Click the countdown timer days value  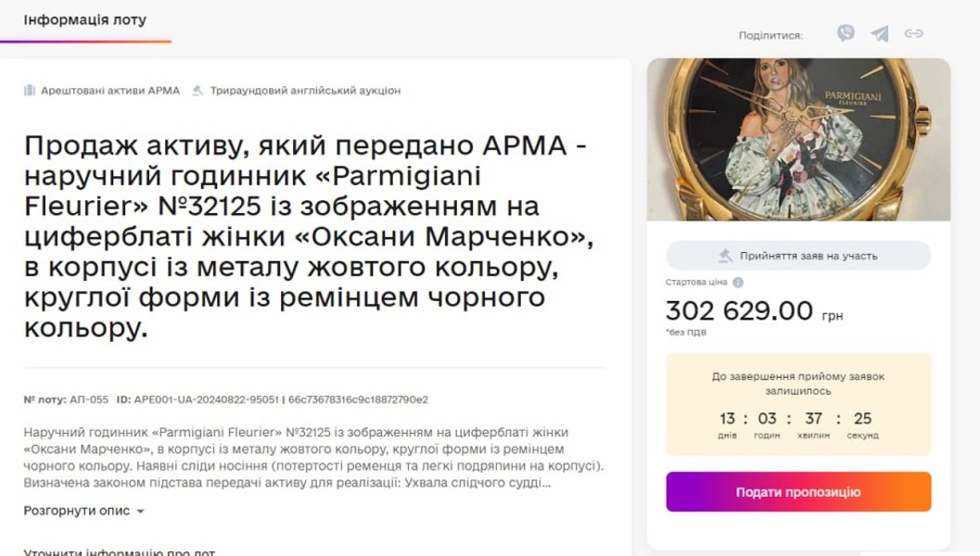[727, 419]
